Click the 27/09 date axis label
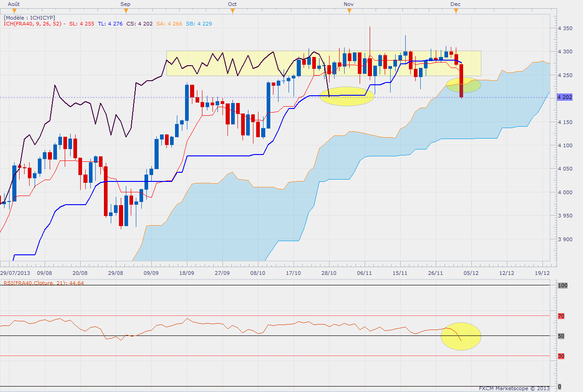583x392 pixels. 222,273
